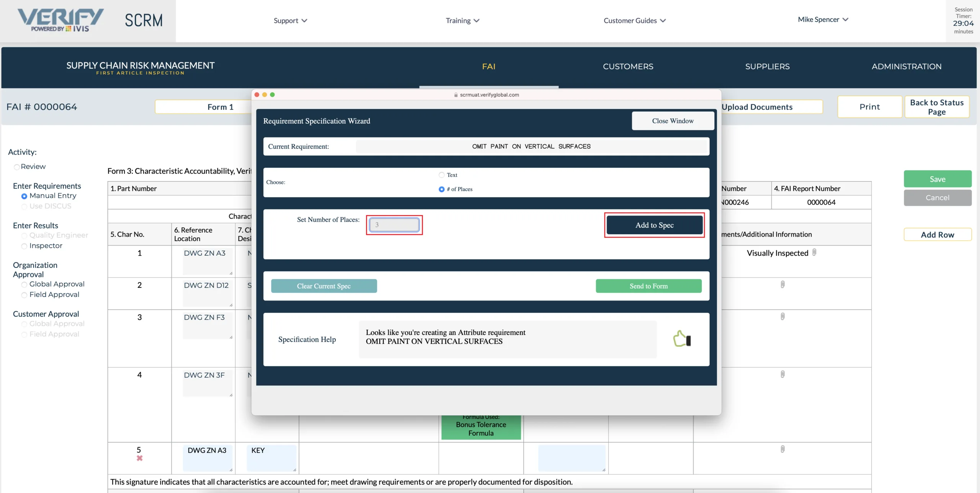Click Back to Status Page button
The height and width of the screenshot is (493, 980).
pos(937,107)
